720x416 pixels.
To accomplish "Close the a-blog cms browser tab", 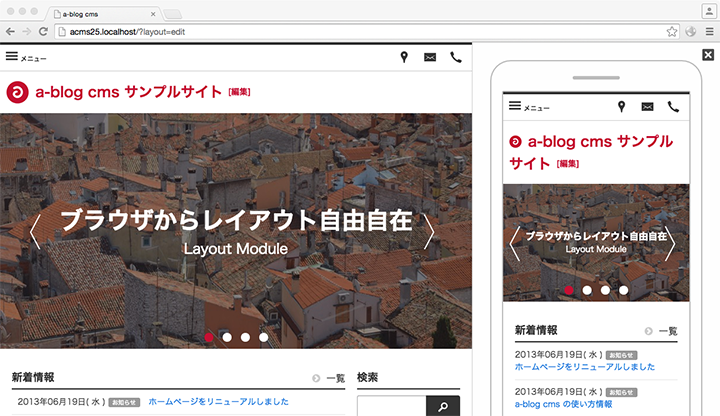I will pyautogui.click(x=153, y=14).
